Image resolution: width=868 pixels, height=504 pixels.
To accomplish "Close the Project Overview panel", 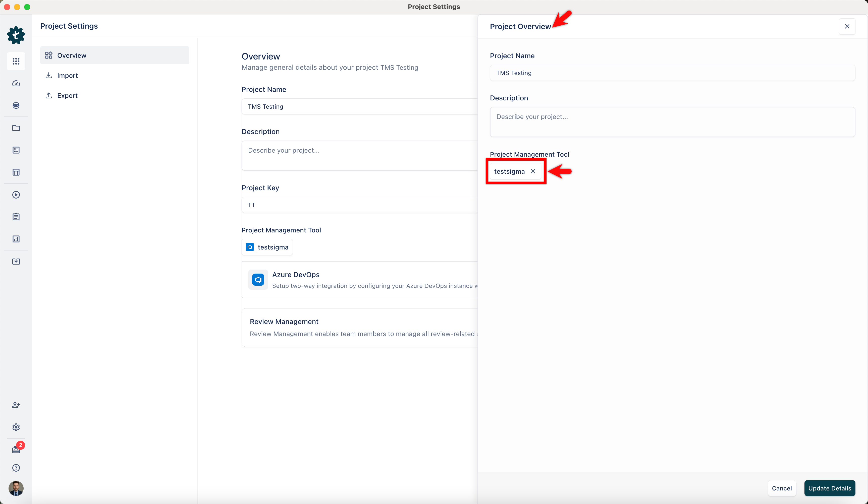I will (x=847, y=27).
